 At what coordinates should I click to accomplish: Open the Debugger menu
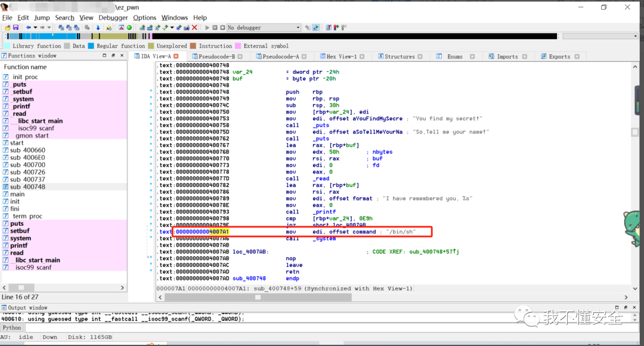tap(113, 18)
